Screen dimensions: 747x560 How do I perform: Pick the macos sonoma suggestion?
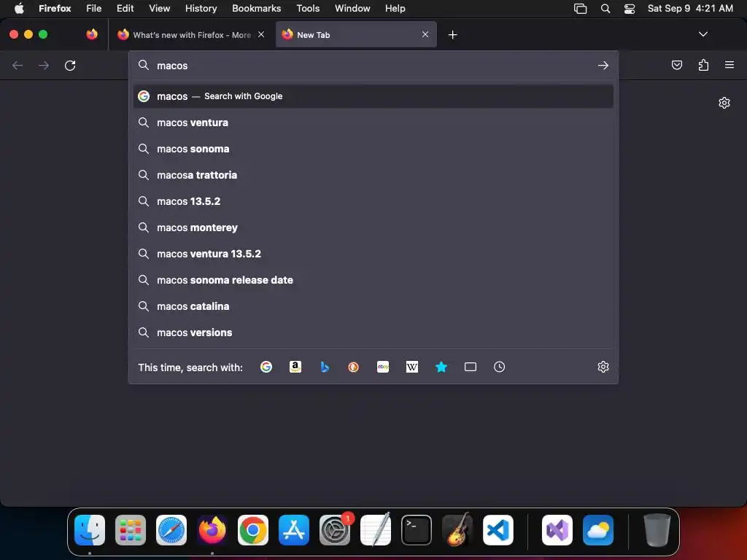tap(373, 149)
